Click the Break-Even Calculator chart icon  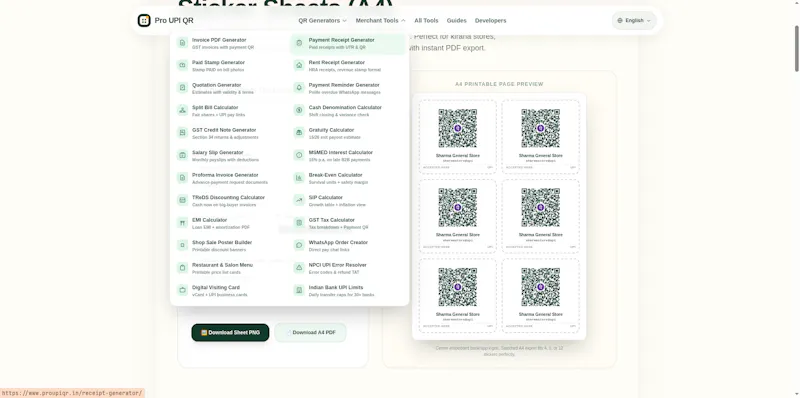(299, 178)
